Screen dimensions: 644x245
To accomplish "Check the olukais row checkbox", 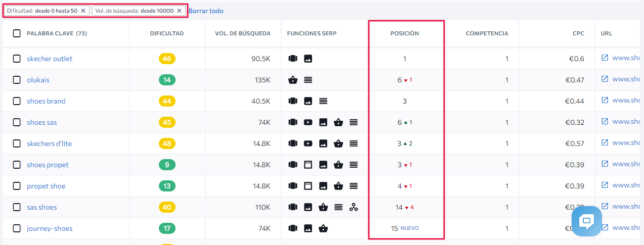I will tap(17, 80).
